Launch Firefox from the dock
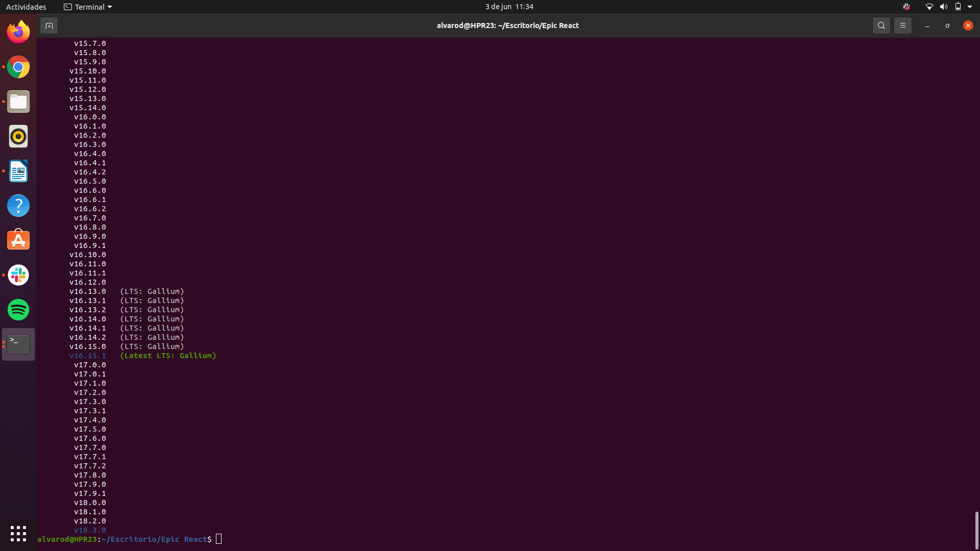980x551 pixels. point(18,31)
